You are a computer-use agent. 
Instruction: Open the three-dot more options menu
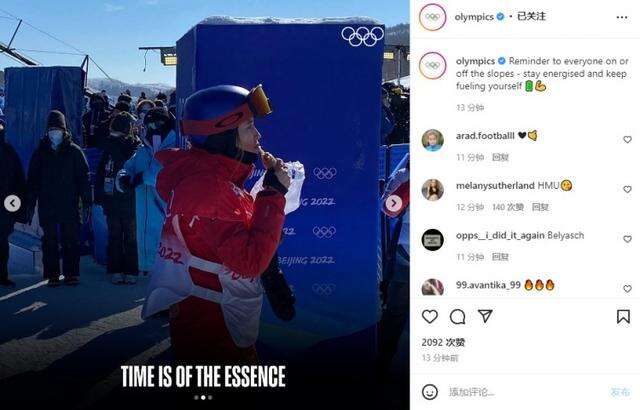(622, 17)
